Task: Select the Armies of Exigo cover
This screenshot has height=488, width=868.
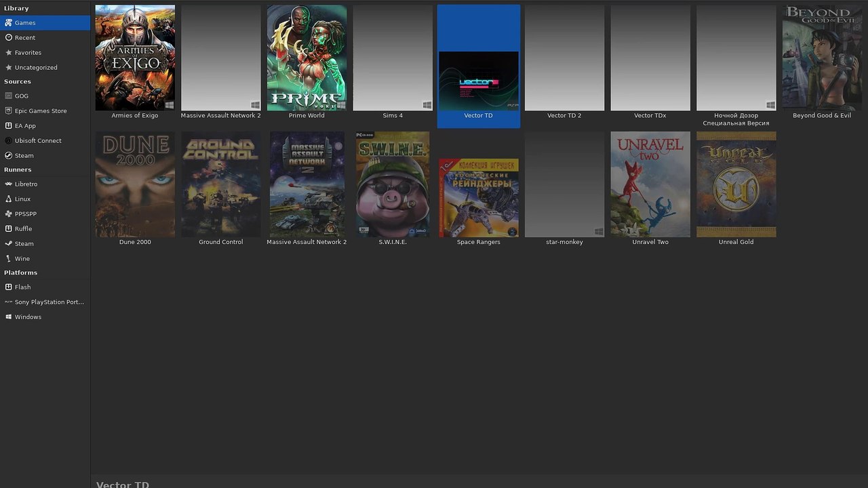Action: (x=135, y=58)
